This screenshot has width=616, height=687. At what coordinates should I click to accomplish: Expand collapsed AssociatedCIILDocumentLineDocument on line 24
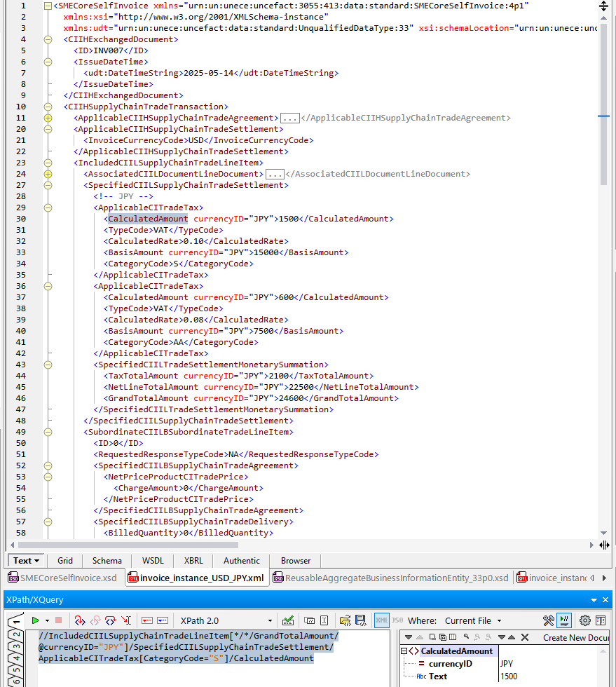[48, 174]
